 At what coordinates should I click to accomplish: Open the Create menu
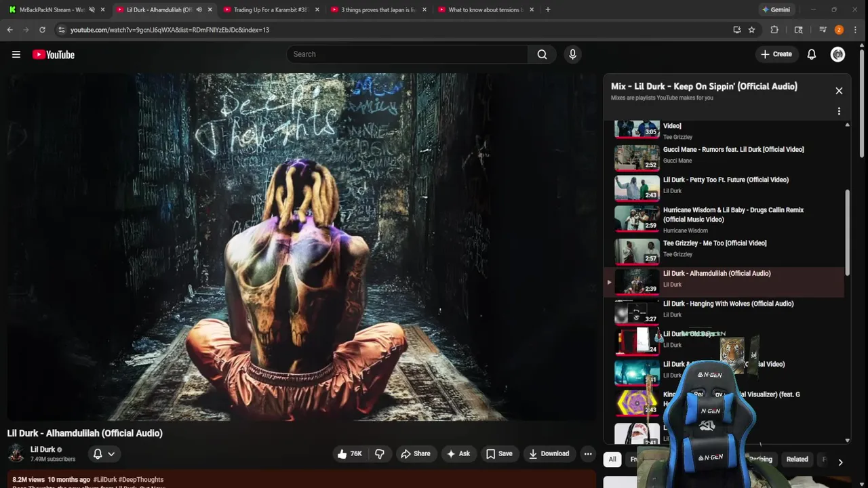pos(776,54)
